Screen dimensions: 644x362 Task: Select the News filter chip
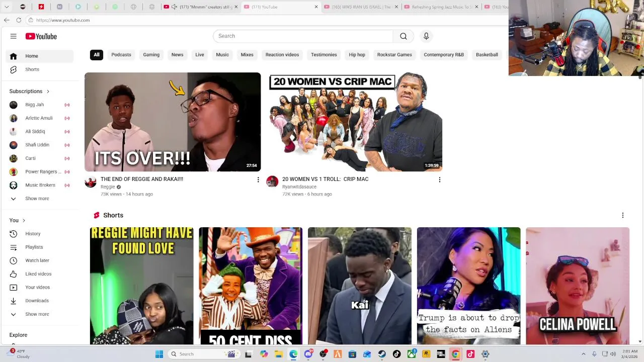(x=177, y=55)
